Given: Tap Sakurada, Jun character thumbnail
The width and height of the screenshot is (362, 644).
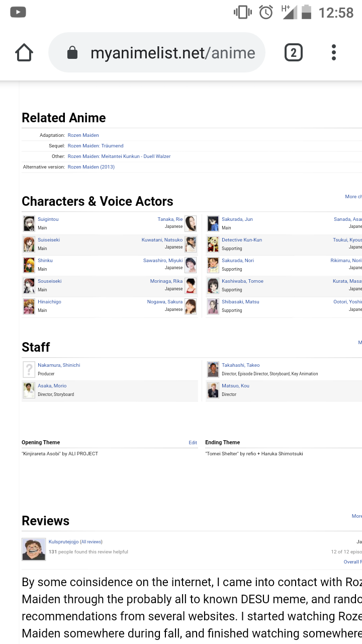Looking at the screenshot, I should 213,223.
